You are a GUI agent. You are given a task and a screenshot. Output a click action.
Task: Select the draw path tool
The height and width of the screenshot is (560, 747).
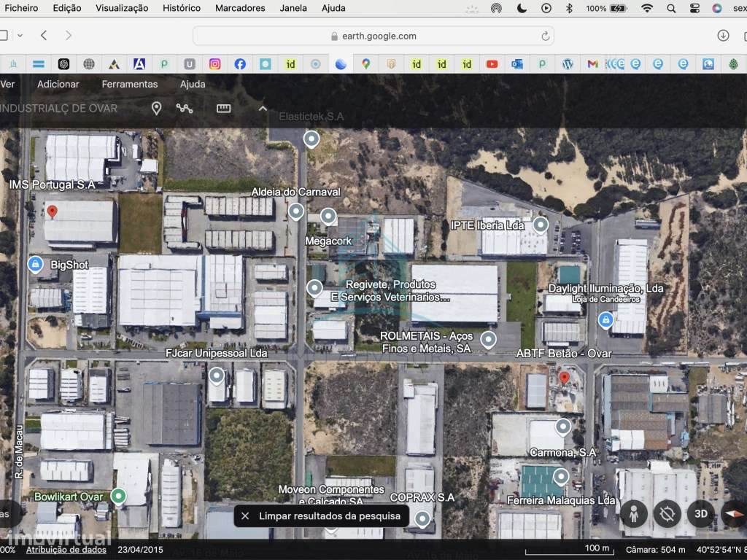[185, 109]
